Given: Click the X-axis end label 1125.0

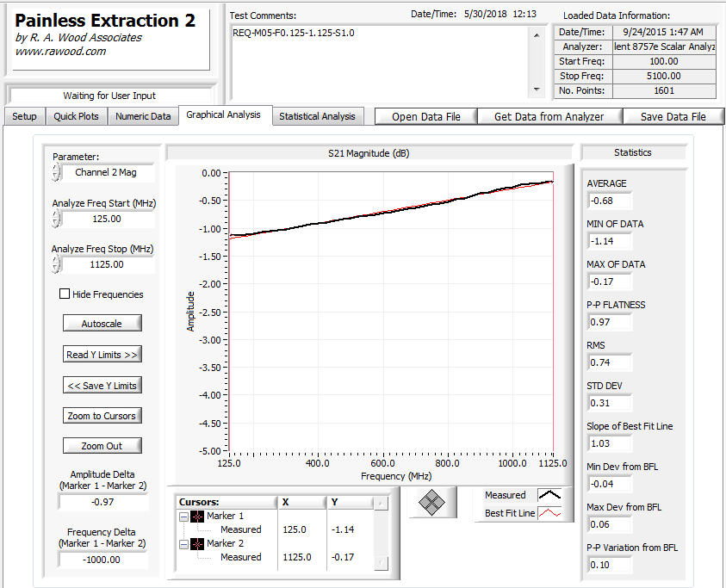Looking at the screenshot, I should click(x=553, y=463).
